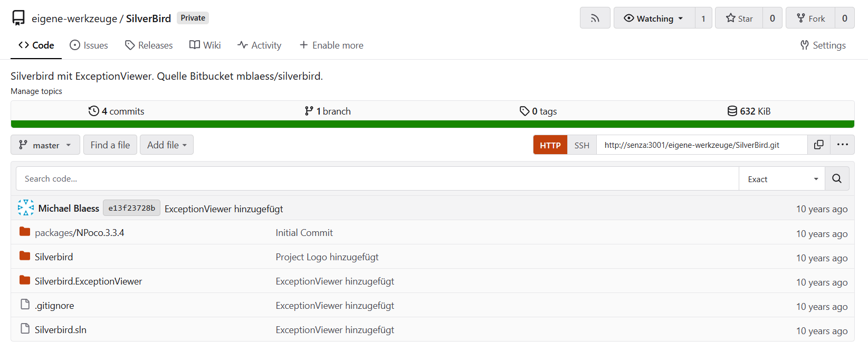868x350 pixels.
Task: Switch to the Issues tab
Action: click(x=89, y=45)
